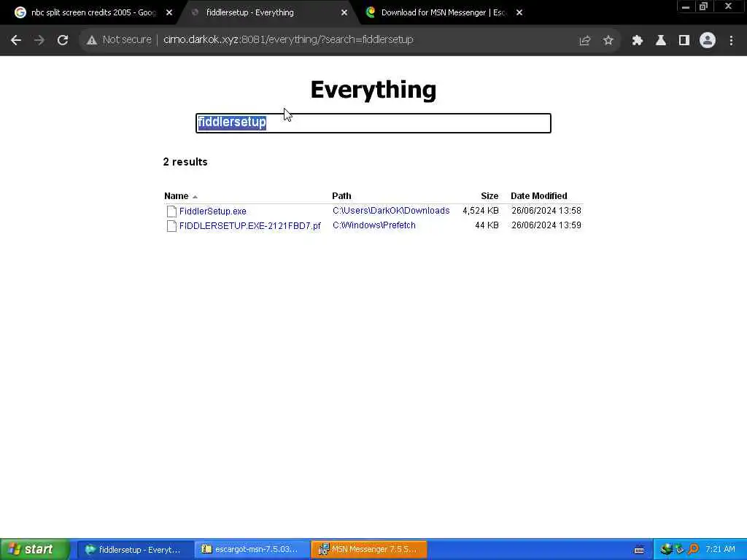The width and height of the screenshot is (747, 560).
Task: Toggle the browser side panel icon
Action: [684, 41]
